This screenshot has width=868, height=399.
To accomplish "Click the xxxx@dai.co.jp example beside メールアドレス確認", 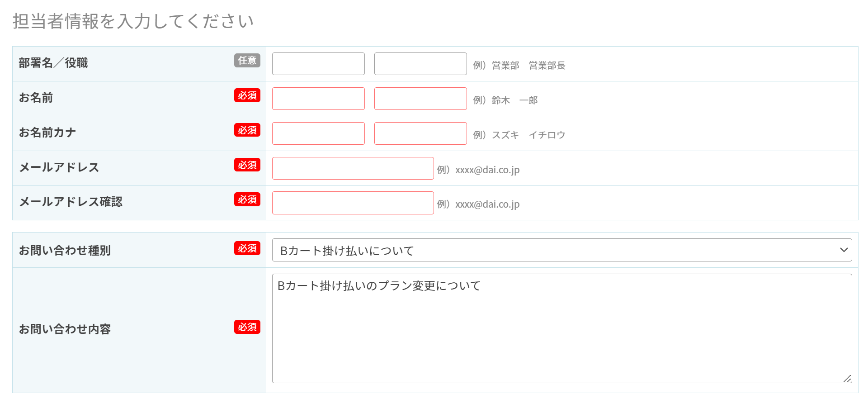I will point(487,204).
